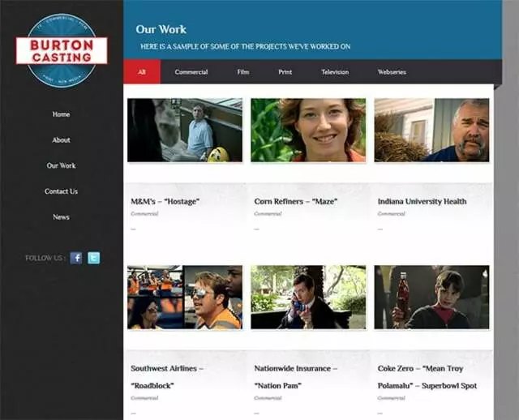The width and height of the screenshot is (519, 420).
Task: Click the sample projects subtitle text
Action: click(245, 46)
